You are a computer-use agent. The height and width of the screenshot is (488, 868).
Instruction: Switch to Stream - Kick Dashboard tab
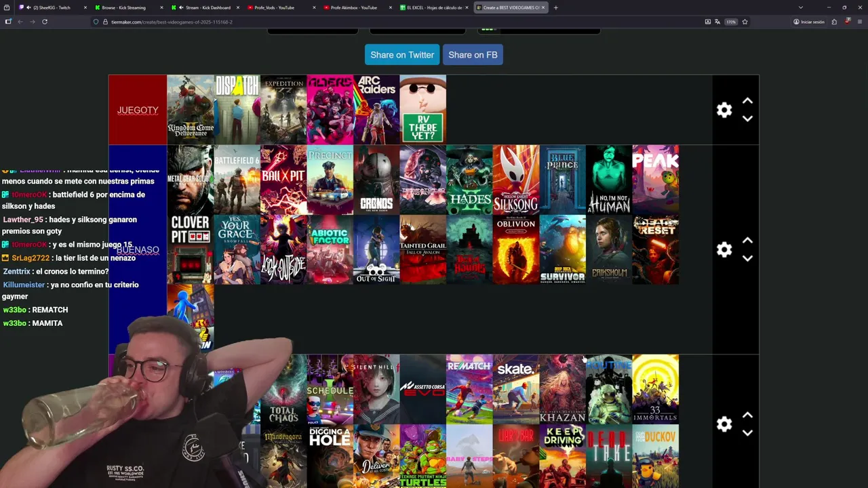click(205, 7)
